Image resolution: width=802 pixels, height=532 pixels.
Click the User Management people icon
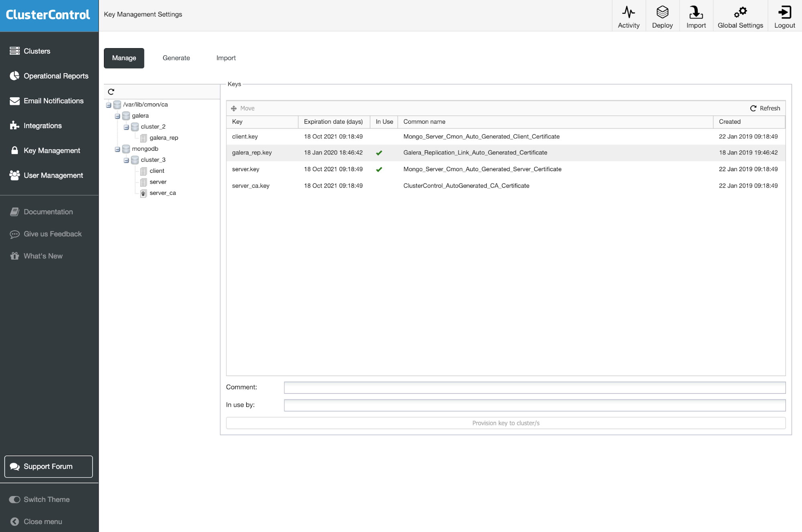(14, 175)
